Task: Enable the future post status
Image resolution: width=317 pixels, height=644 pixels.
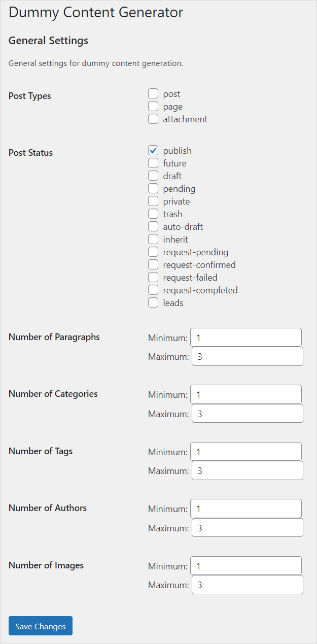Action: click(153, 163)
